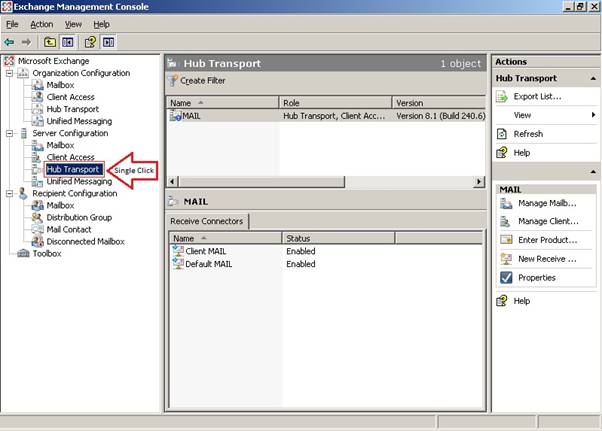Click the Refresh icon in Actions pane
This screenshot has width=602, height=431.
[504, 134]
